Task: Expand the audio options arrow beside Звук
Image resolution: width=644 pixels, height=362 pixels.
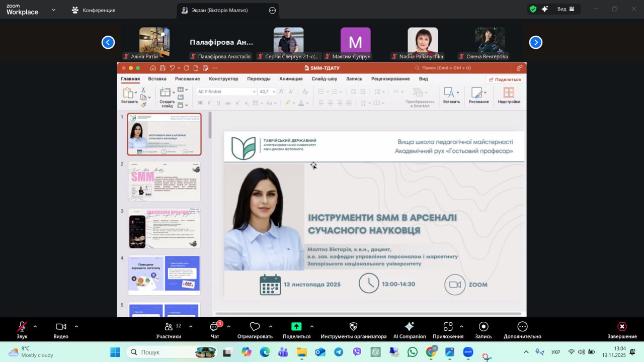Action: 35,326
